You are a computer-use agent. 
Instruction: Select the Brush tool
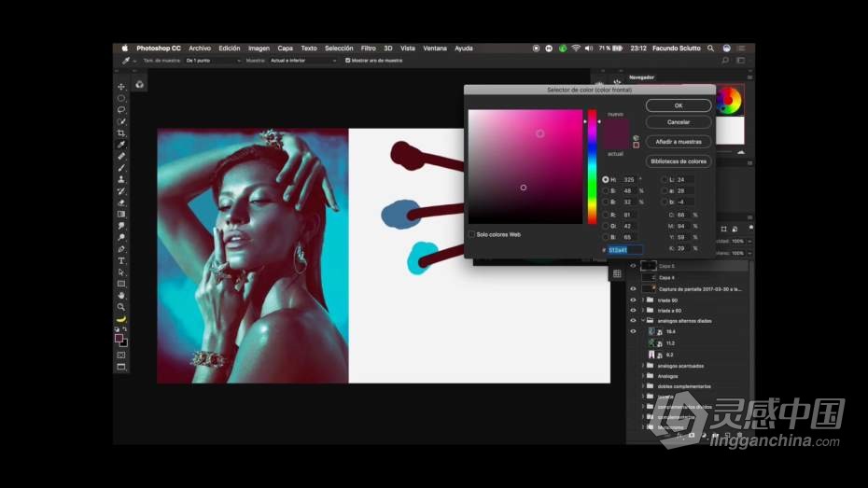click(121, 168)
